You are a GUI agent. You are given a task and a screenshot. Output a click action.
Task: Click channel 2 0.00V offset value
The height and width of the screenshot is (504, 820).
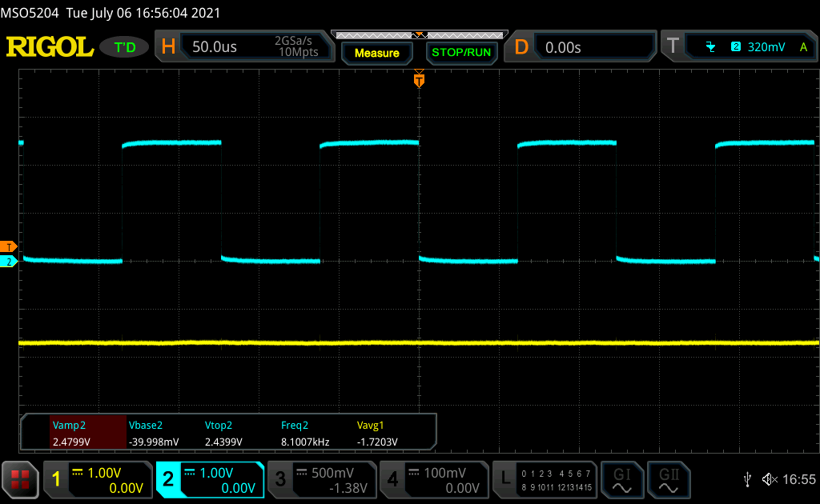[x=238, y=488]
